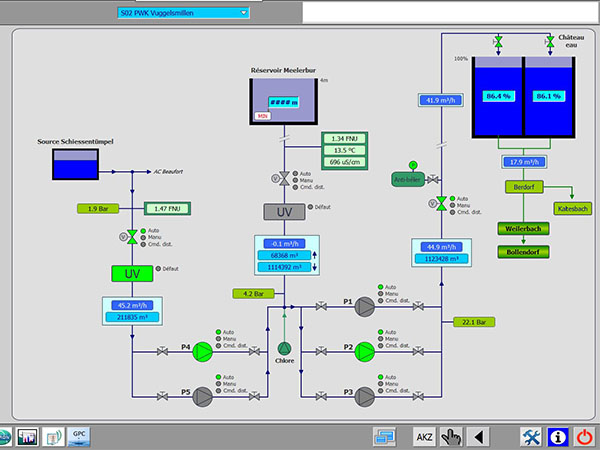Click the 13.5 °C temperature value

pos(344,150)
